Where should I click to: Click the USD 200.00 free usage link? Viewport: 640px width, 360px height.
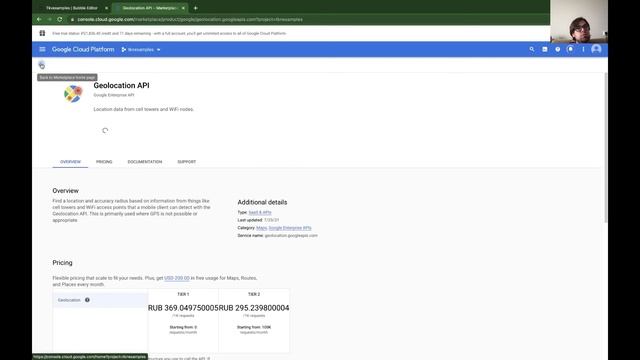[x=177, y=278]
